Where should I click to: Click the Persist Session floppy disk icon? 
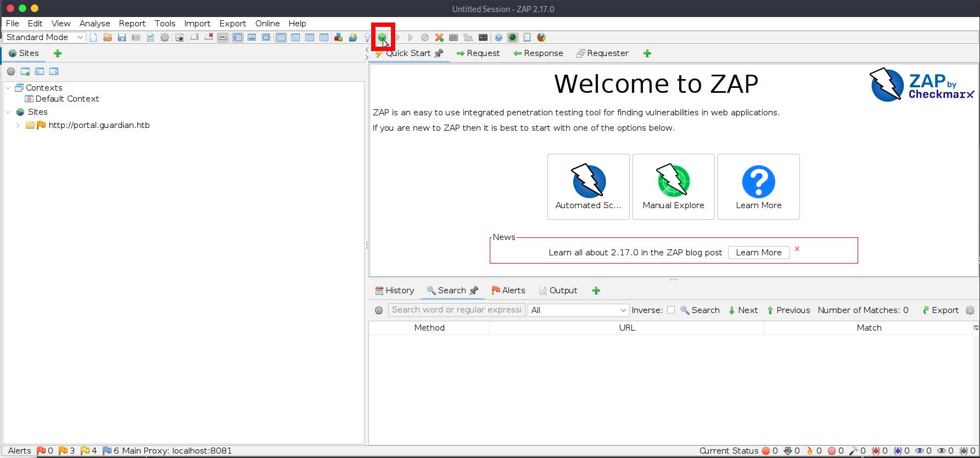pos(122,37)
